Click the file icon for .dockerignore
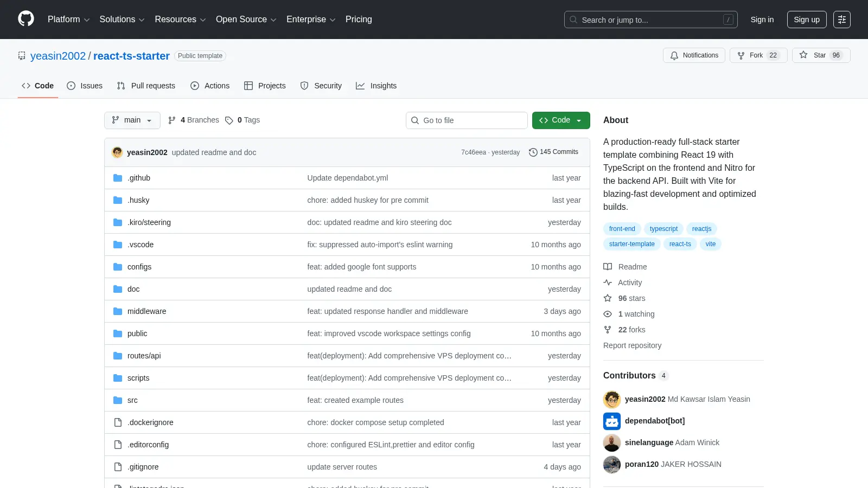This screenshot has height=488, width=868. 118,422
